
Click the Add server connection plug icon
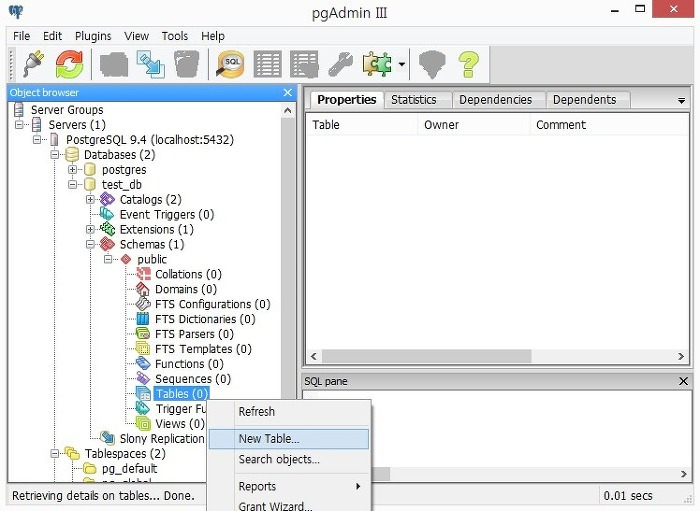[33, 64]
